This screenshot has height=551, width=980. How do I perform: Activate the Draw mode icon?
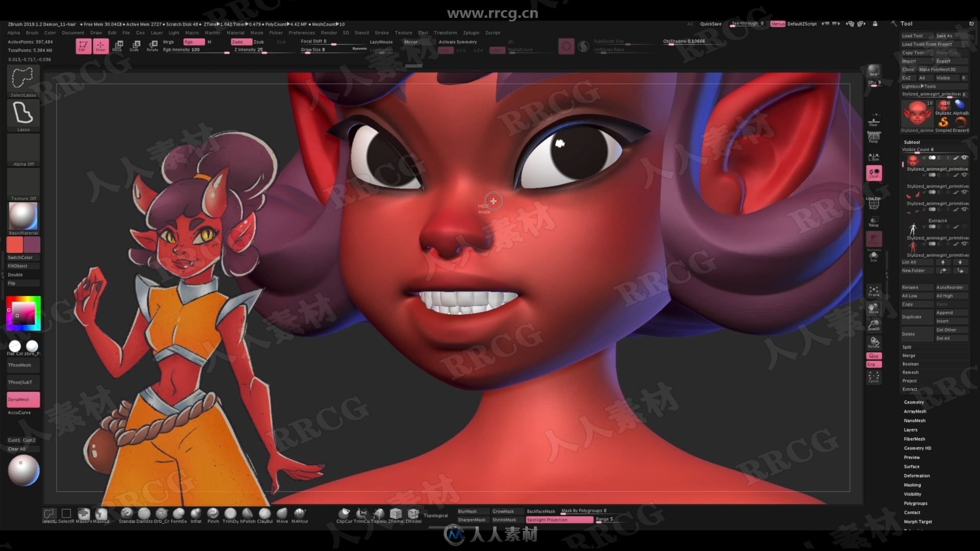pyautogui.click(x=100, y=46)
